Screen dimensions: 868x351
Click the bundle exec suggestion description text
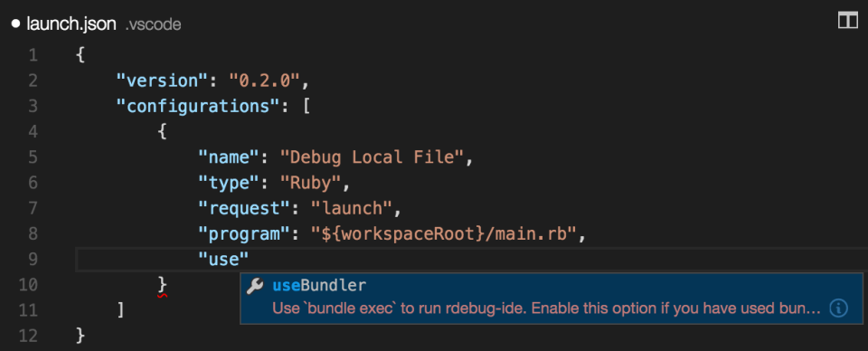(546, 308)
